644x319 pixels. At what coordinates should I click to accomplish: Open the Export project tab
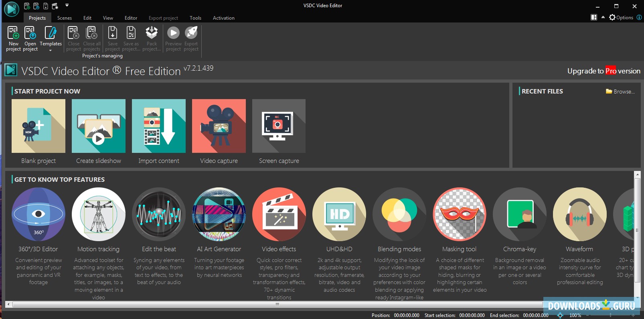pos(163,18)
